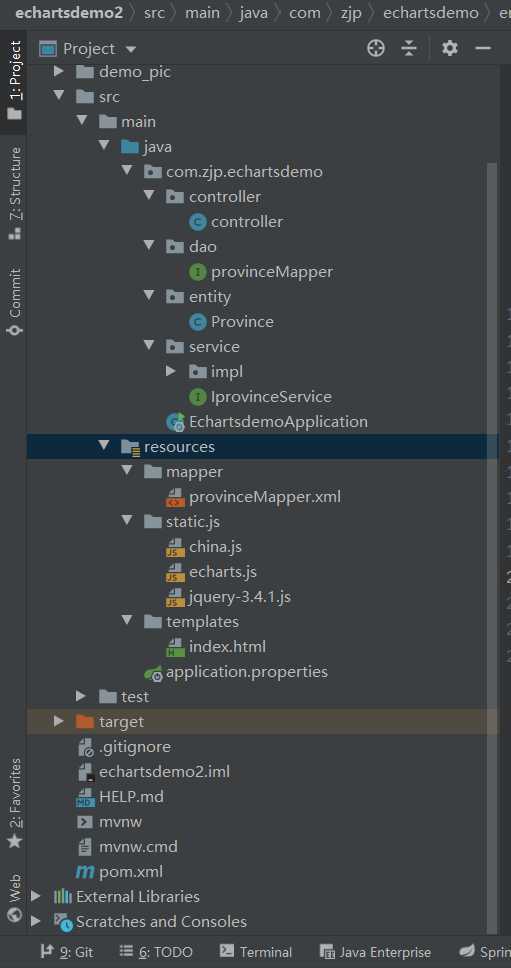Click the controller class icon
This screenshot has width=511, height=968.
[197, 222]
